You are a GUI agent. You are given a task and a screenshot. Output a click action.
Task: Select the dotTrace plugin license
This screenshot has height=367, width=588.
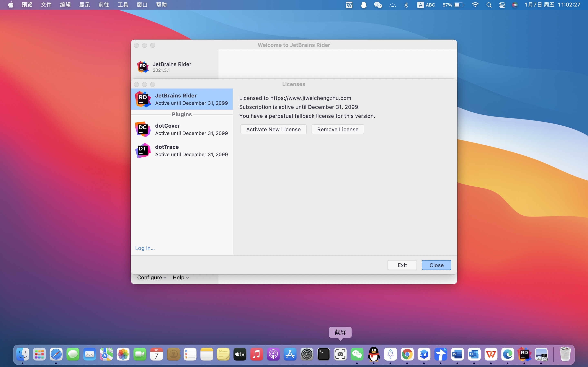(182, 150)
